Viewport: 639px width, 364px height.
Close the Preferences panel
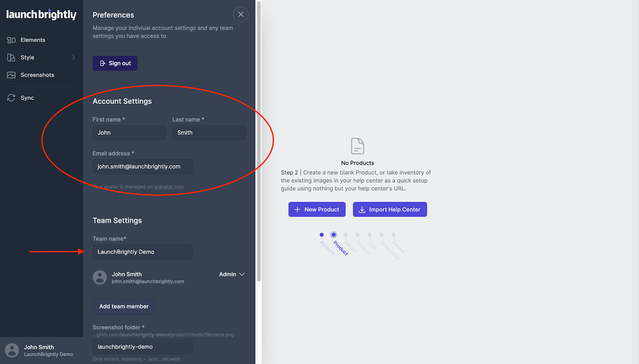pyautogui.click(x=241, y=15)
